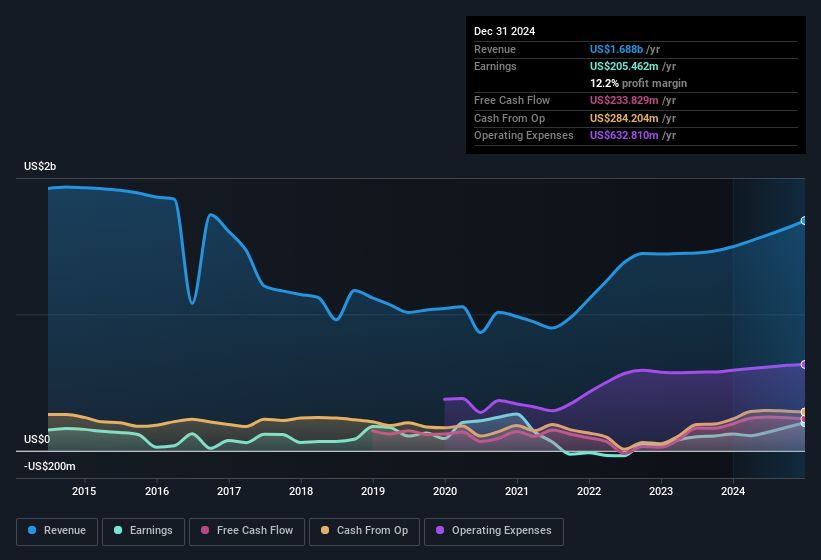Click the 2018 x-axis label

(301, 491)
